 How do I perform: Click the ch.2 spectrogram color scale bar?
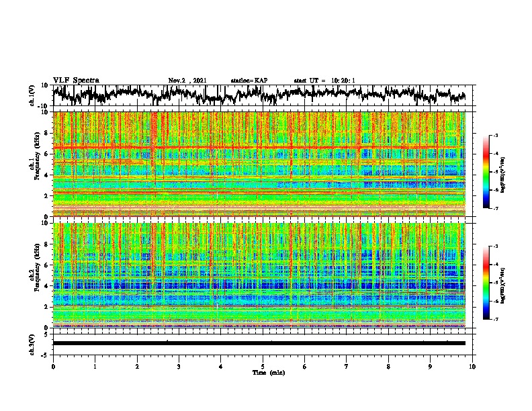[486, 283]
